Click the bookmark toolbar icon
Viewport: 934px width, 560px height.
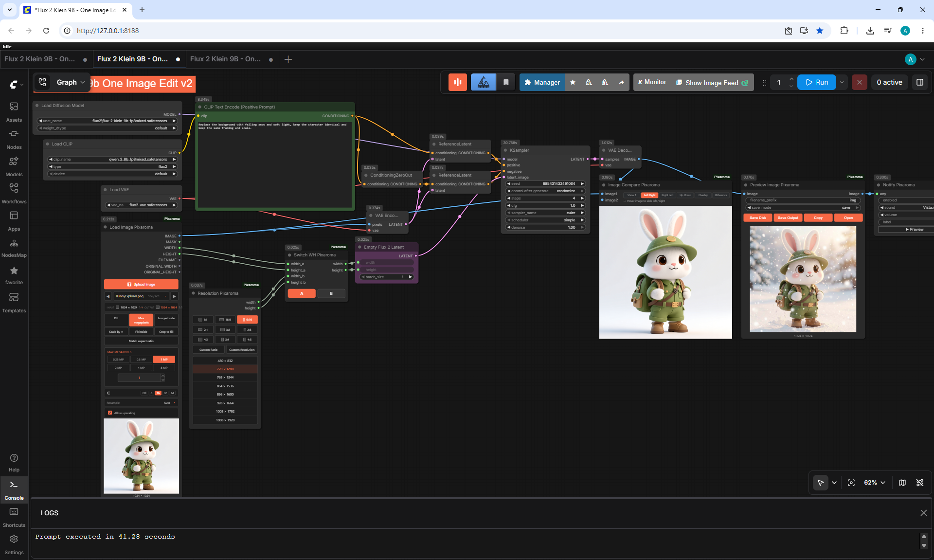(506, 82)
